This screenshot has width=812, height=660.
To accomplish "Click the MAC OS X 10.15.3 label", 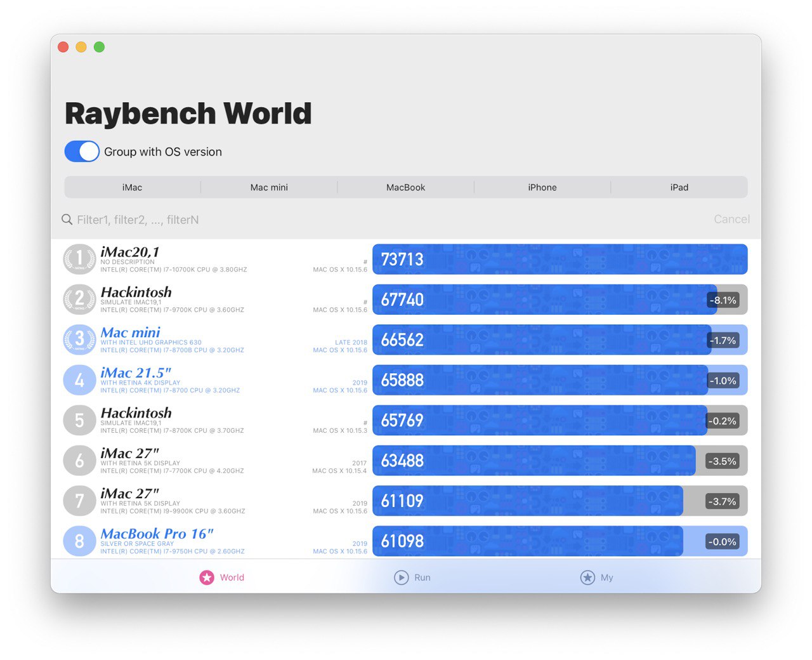I will tap(340, 430).
